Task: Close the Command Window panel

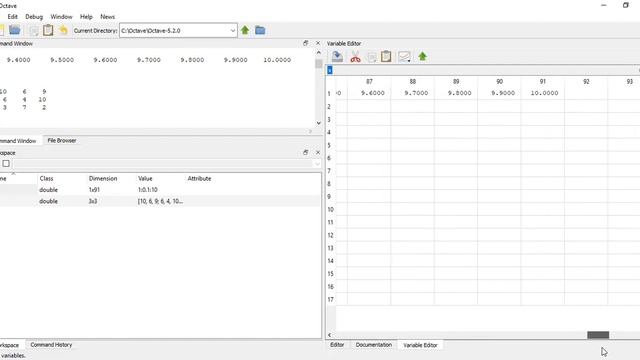Action: 318,43
